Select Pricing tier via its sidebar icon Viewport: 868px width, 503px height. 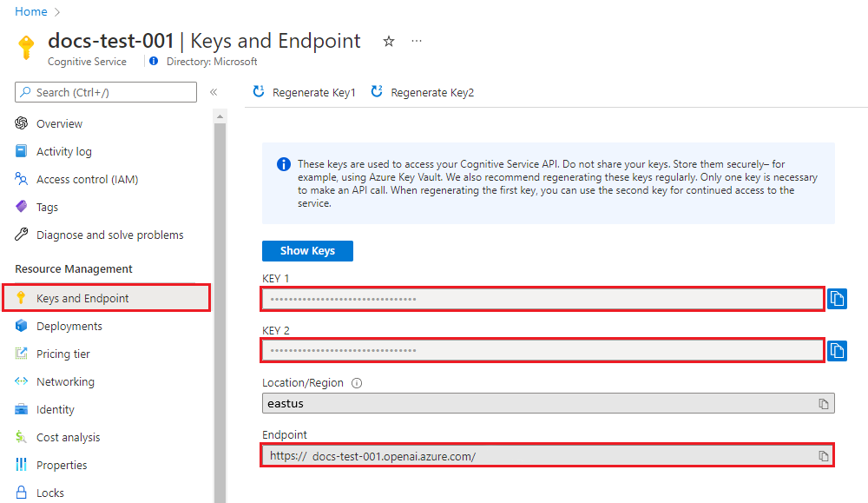(19, 354)
